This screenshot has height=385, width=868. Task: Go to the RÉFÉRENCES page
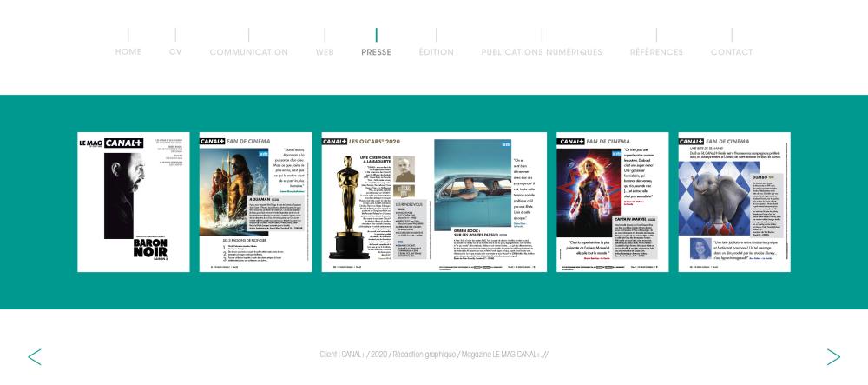pos(656,52)
